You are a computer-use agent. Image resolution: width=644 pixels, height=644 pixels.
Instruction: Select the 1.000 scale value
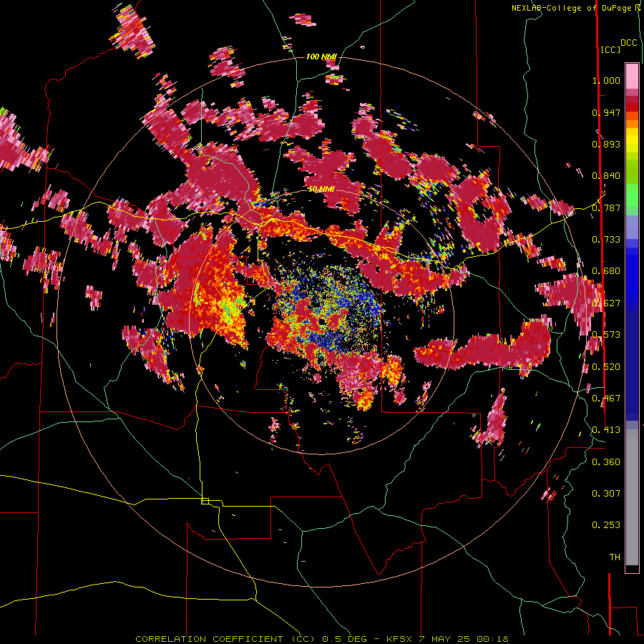click(x=606, y=80)
